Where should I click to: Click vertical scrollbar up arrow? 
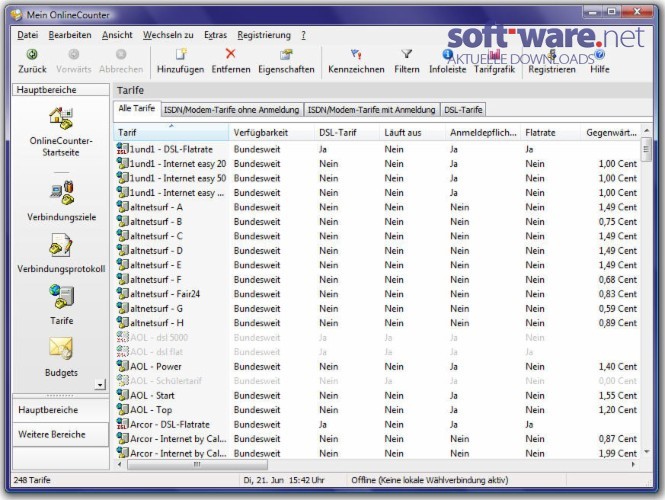tap(646, 130)
